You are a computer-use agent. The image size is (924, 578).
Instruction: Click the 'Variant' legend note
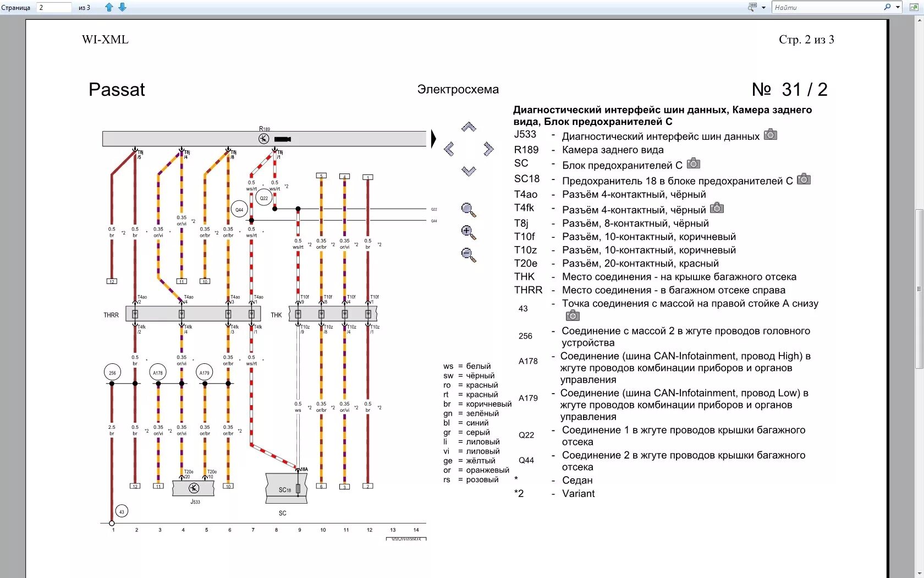(578, 494)
